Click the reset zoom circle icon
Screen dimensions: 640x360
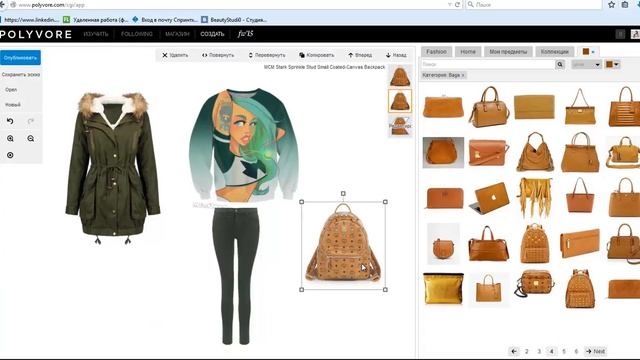pos(10,155)
